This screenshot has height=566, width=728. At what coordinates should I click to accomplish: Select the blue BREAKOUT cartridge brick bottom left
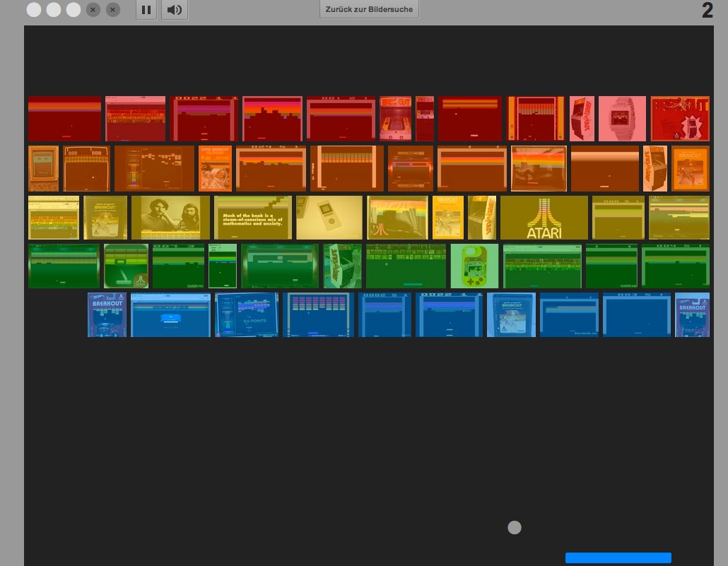tap(106, 314)
